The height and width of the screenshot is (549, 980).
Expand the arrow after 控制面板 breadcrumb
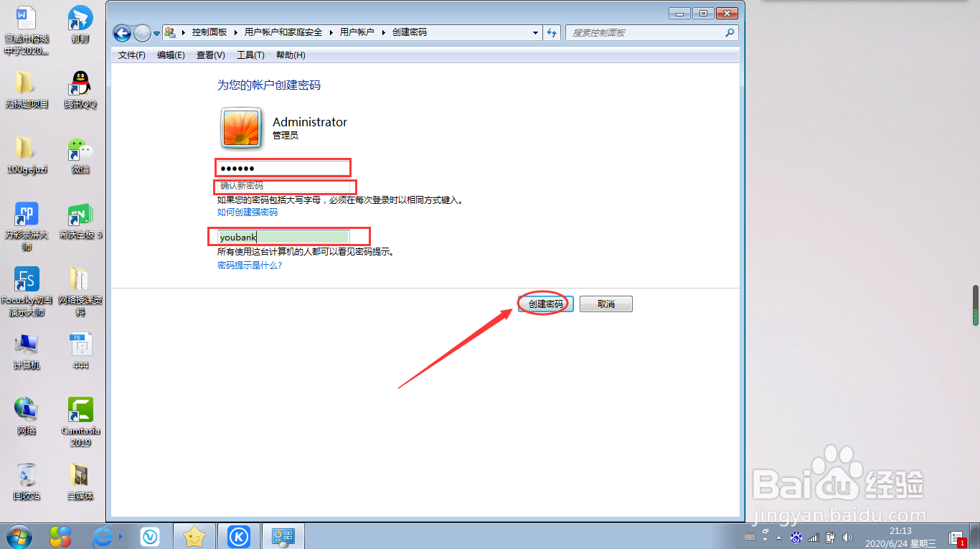pos(235,32)
